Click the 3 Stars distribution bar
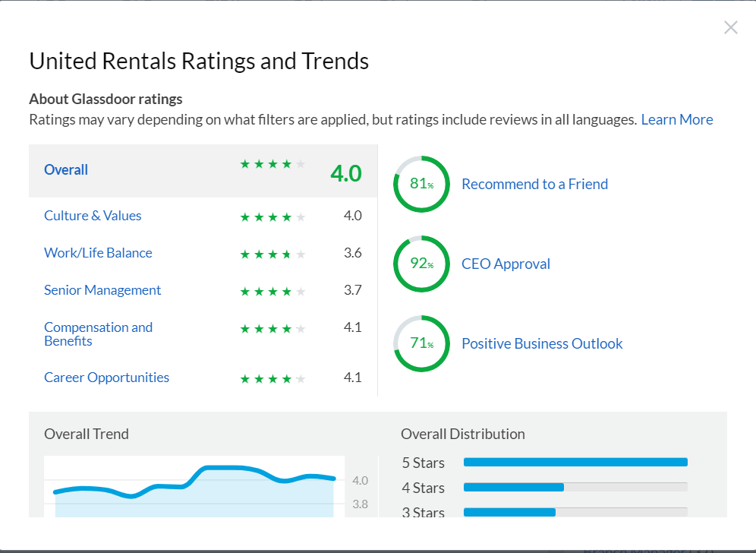756x553 pixels. pyautogui.click(x=575, y=512)
